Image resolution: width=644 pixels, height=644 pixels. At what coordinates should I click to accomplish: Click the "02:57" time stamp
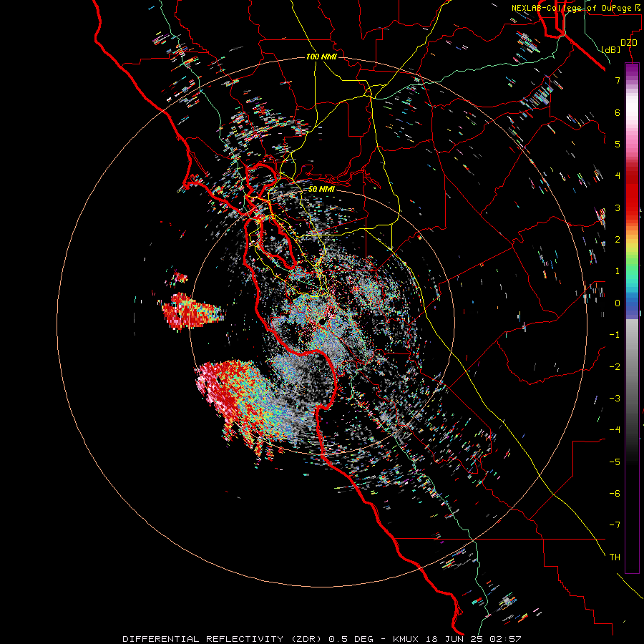point(507,639)
